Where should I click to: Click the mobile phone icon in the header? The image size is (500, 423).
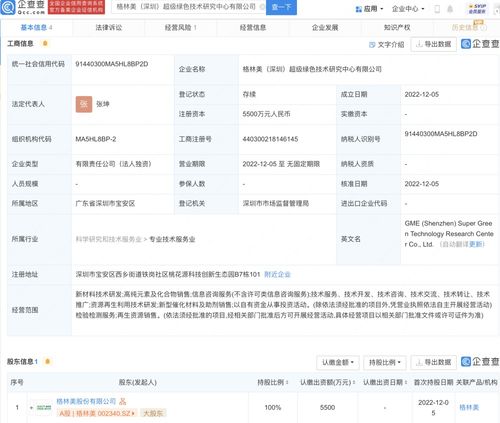point(437,9)
